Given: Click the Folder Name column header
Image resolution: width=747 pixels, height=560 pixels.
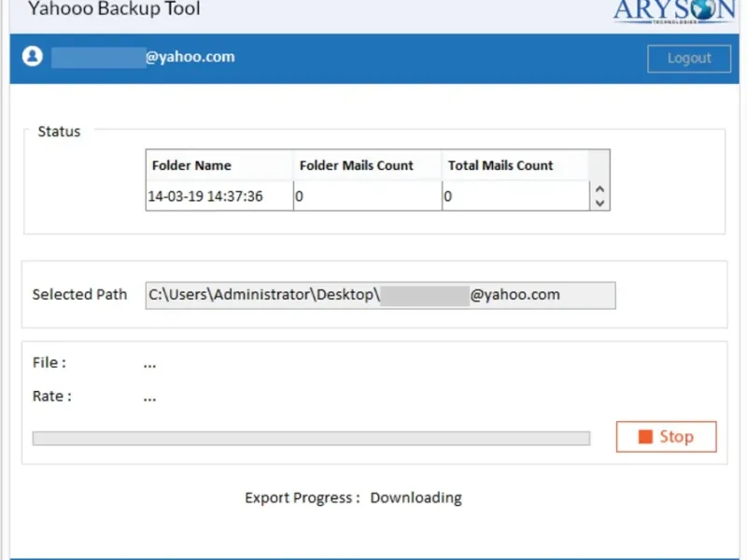Looking at the screenshot, I should coord(219,165).
